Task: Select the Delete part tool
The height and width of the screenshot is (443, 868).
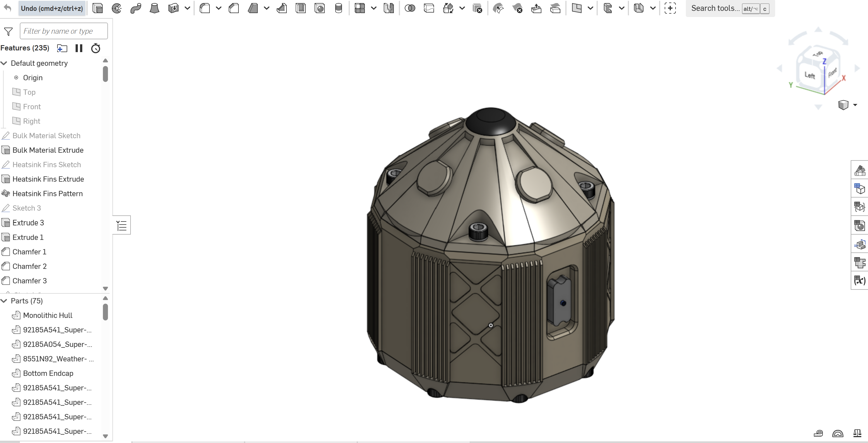Action: pyautogui.click(x=477, y=8)
